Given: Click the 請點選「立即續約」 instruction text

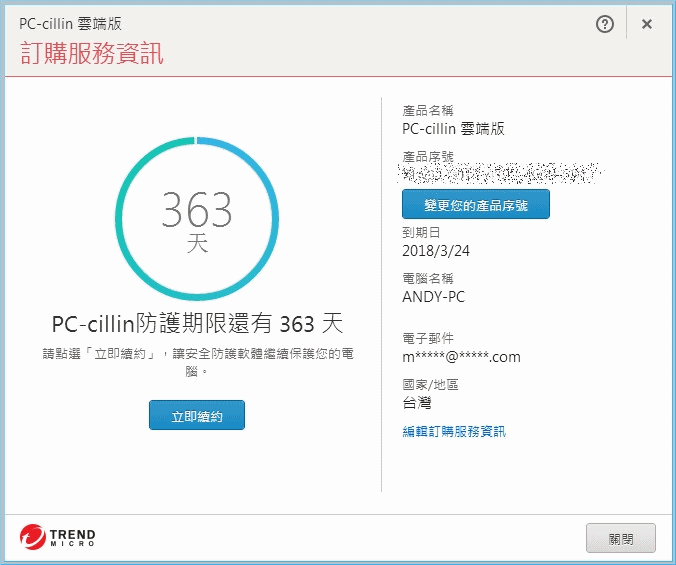Looking at the screenshot, I should click(198, 362).
